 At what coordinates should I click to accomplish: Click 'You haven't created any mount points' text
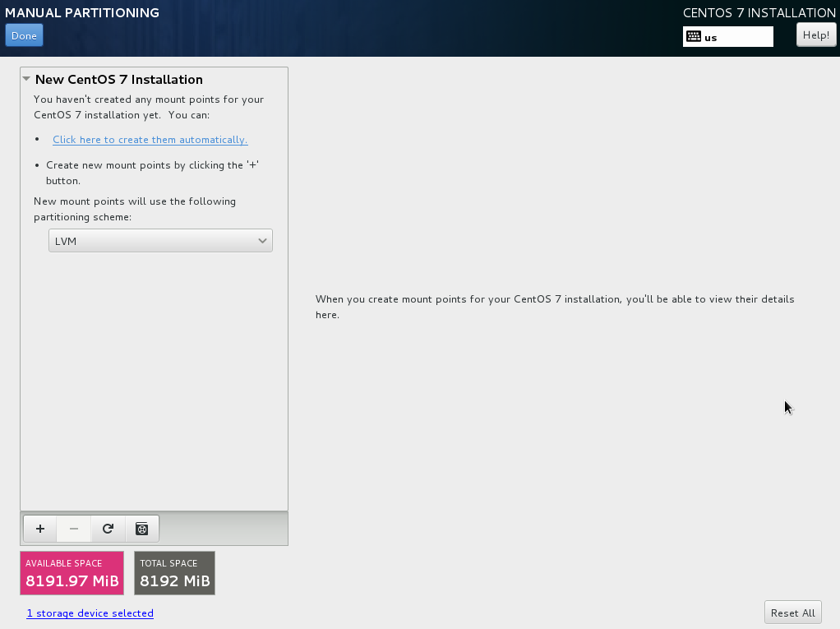coord(149,107)
